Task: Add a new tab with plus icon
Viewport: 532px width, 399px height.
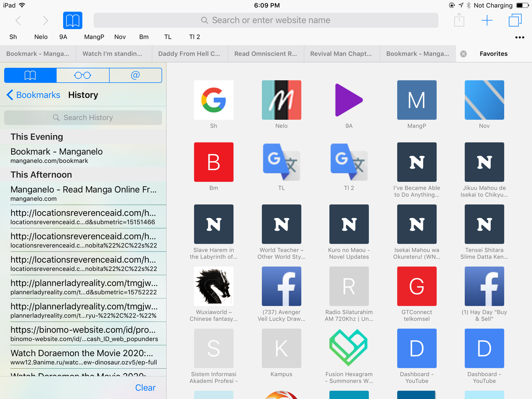Action: coord(487,20)
